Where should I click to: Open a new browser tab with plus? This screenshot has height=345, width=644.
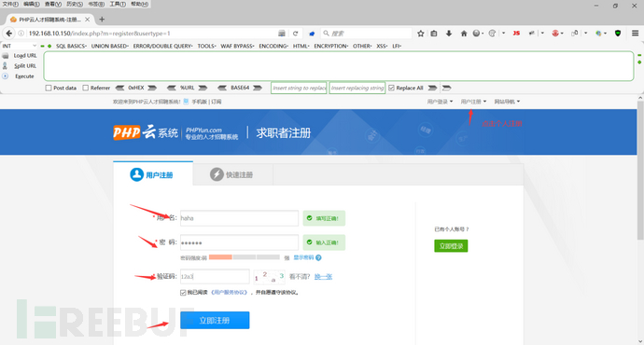click(102, 20)
